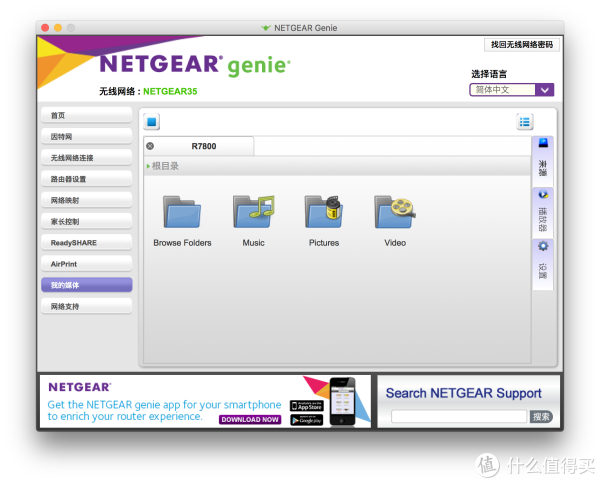
Task: Click the Google Play badge
Action: pyautogui.click(x=307, y=420)
